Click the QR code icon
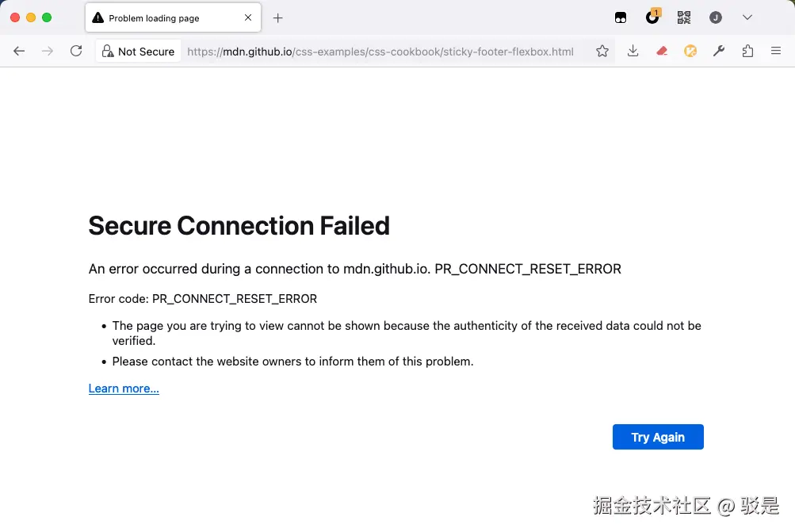 [x=684, y=17]
